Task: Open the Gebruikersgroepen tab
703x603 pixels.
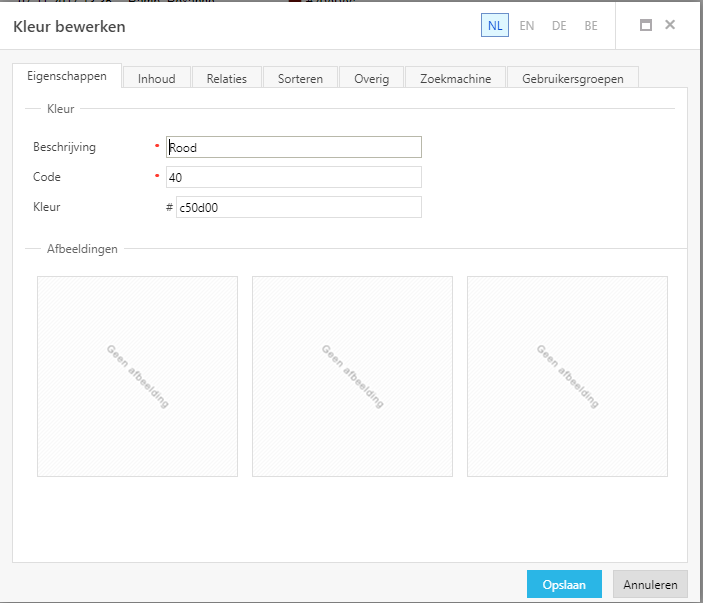Action: coord(573,78)
